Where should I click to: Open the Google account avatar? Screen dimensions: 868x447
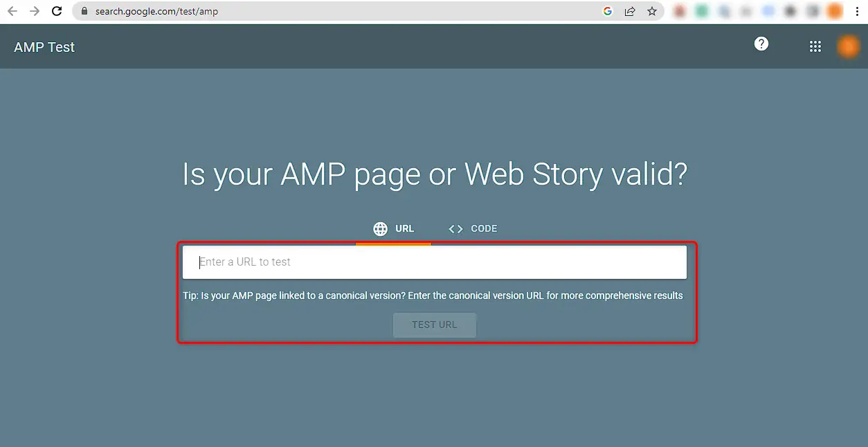[x=849, y=46]
